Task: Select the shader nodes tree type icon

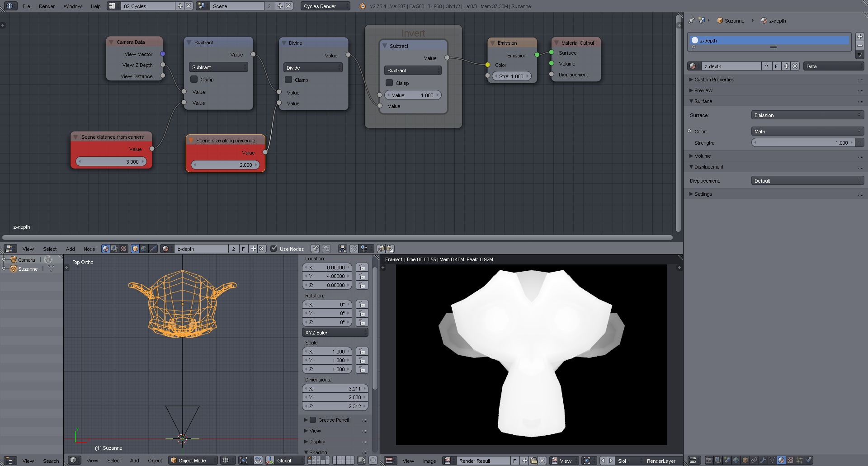Action: point(106,249)
